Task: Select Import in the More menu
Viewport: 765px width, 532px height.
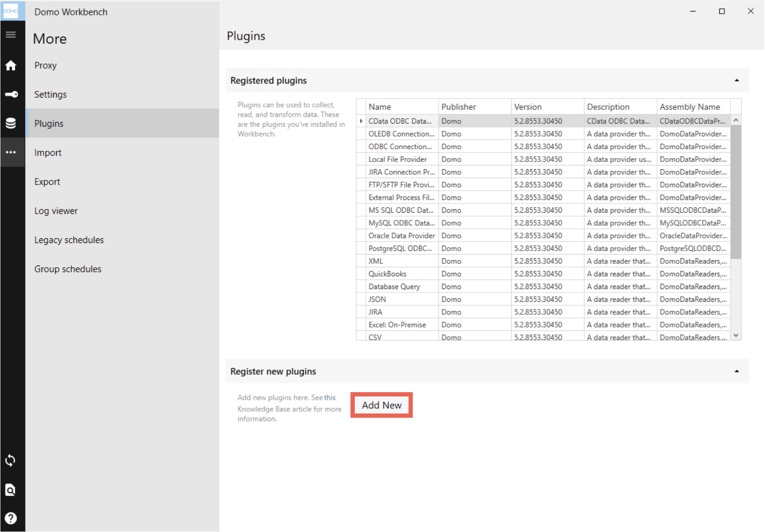Action: click(47, 152)
